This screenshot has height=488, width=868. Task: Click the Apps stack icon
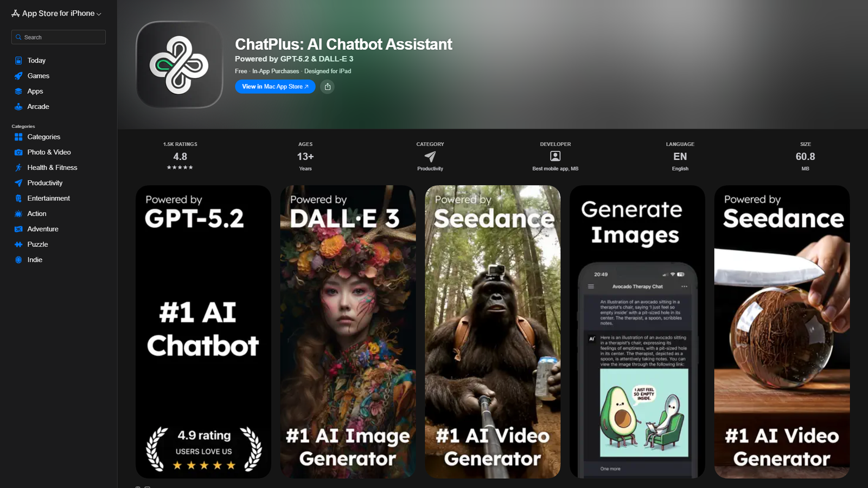18,91
